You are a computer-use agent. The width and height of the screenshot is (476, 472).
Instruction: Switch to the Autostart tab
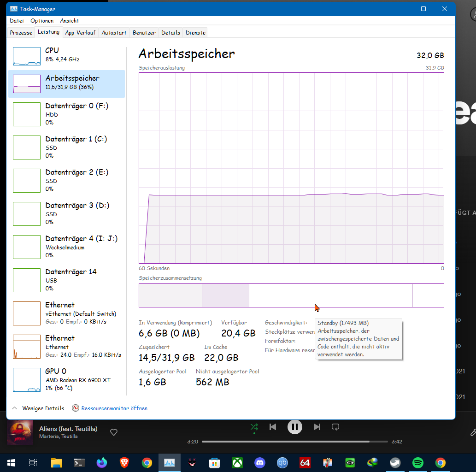coord(114,33)
